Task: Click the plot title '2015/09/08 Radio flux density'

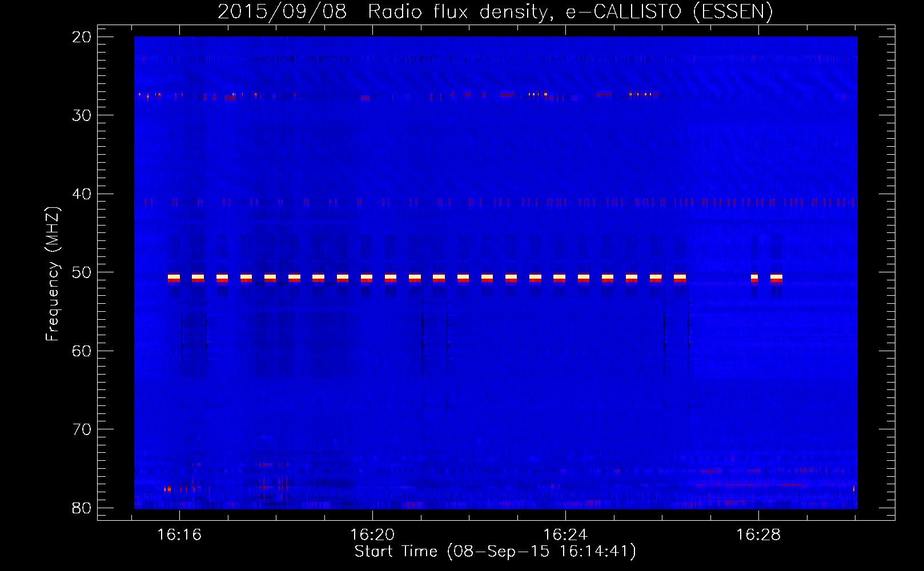Action: point(382,12)
